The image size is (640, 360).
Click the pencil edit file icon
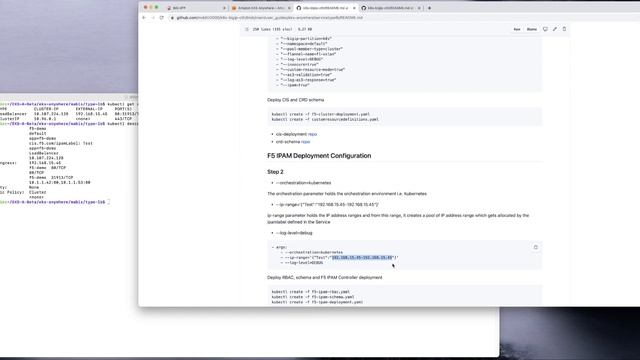coord(555,29)
